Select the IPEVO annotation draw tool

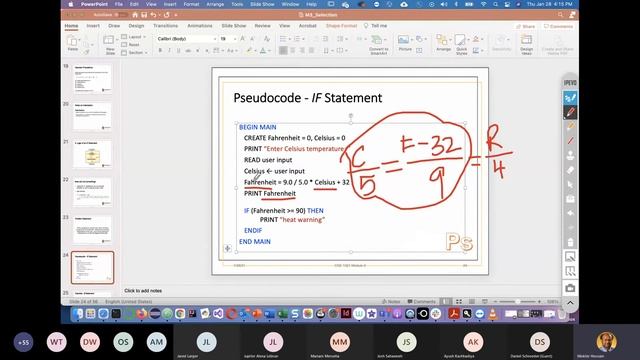coord(570,98)
